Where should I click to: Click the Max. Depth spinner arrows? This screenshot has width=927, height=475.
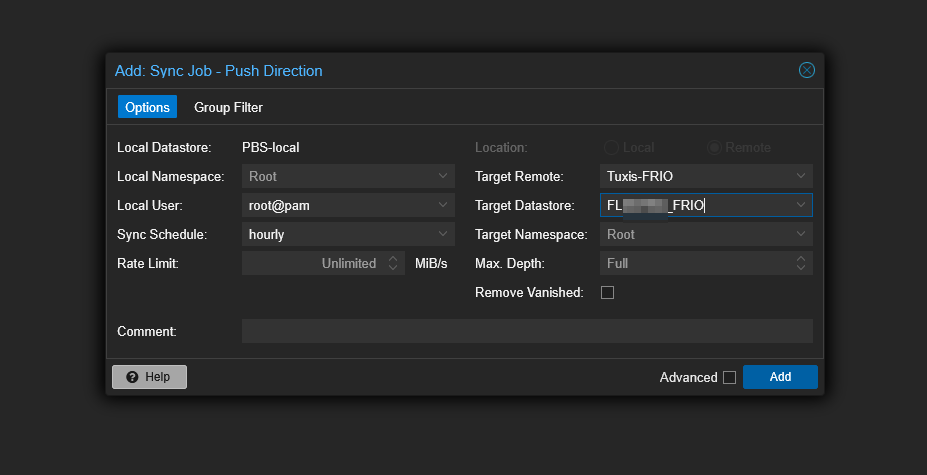pos(801,263)
